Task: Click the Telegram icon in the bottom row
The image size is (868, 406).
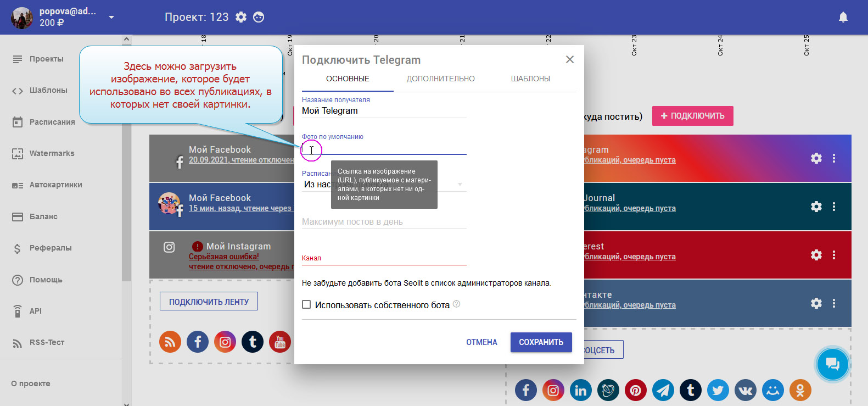Action: (x=663, y=390)
